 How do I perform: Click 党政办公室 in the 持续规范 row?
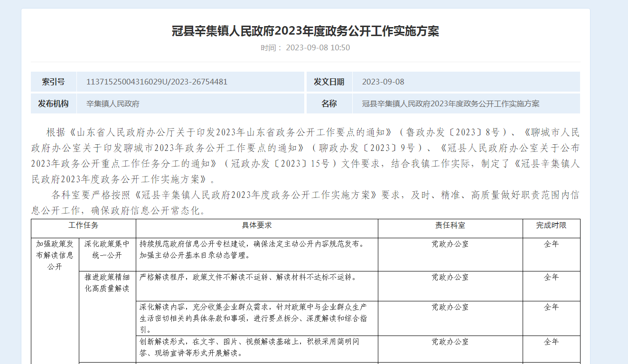point(450,244)
